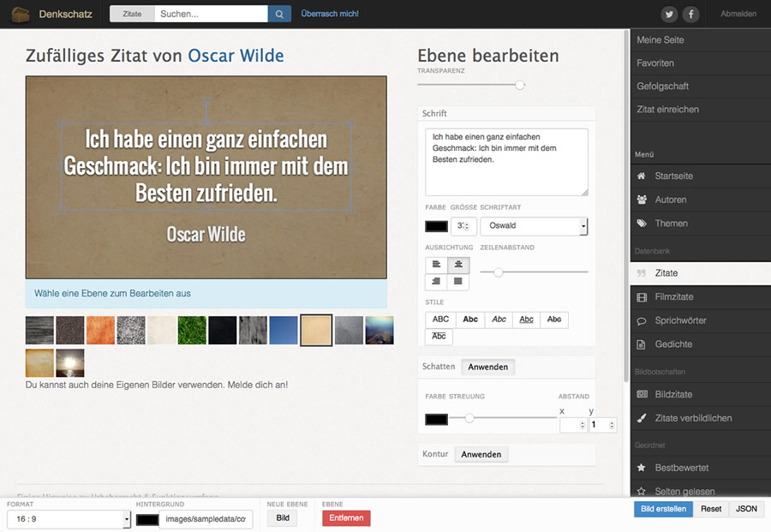Image resolution: width=771 pixels, height=532 pixels.
Task: Open the 16 : 9 format dropdown
Action: click(x=68, y=519)
